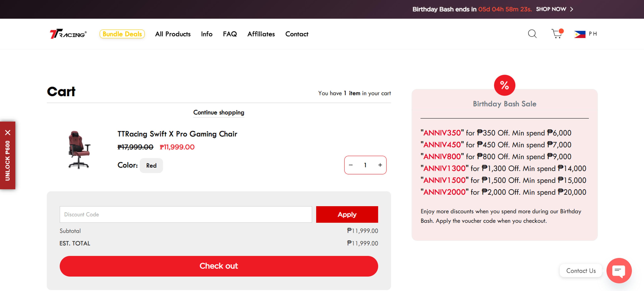Click the ANNIV2000 voucher code
This screenshot has width=644, height=291.
(x=444, y=192)
